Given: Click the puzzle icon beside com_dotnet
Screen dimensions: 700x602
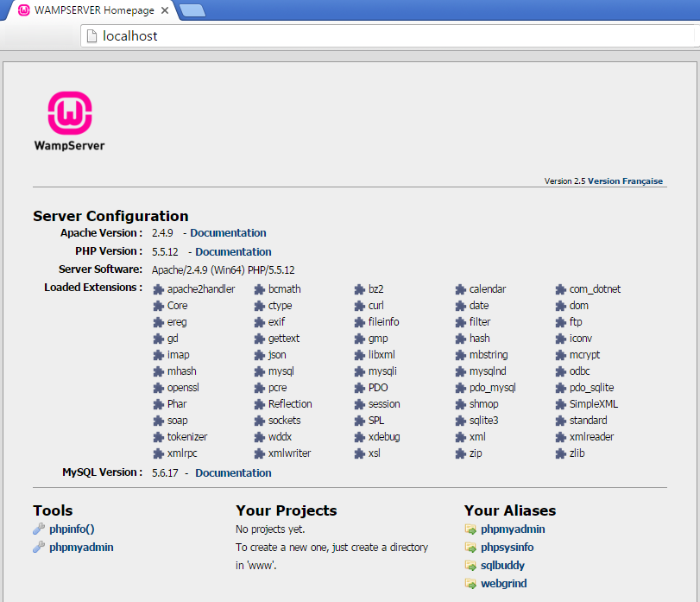Looking at the screenshot, I should click(561, 289).
